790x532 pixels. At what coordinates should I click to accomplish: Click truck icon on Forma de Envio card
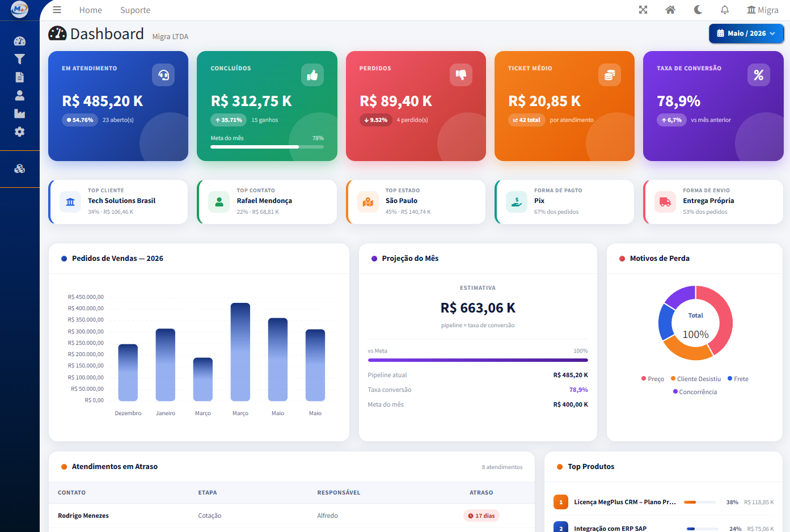[x=665, y=202]
